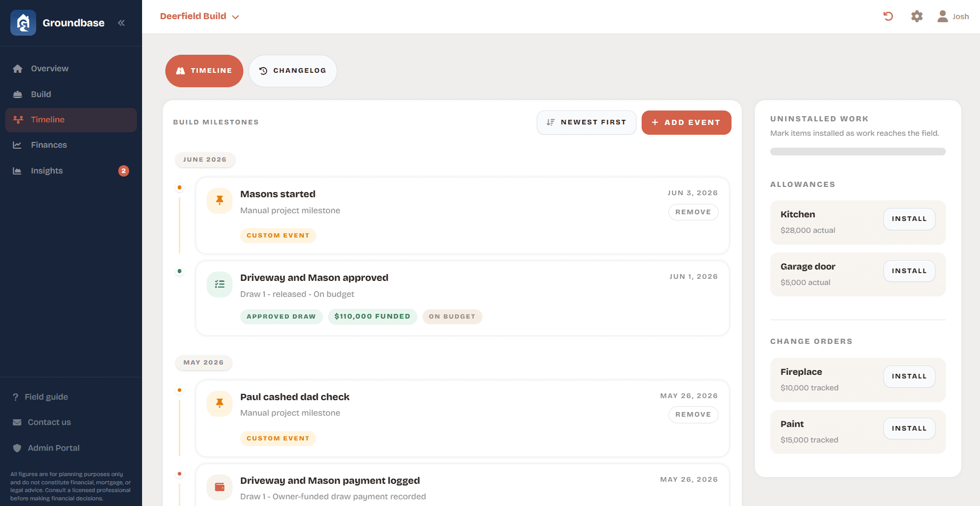Click the Josh user avatar icon
980x506 pixels.
tap(943, 17)
